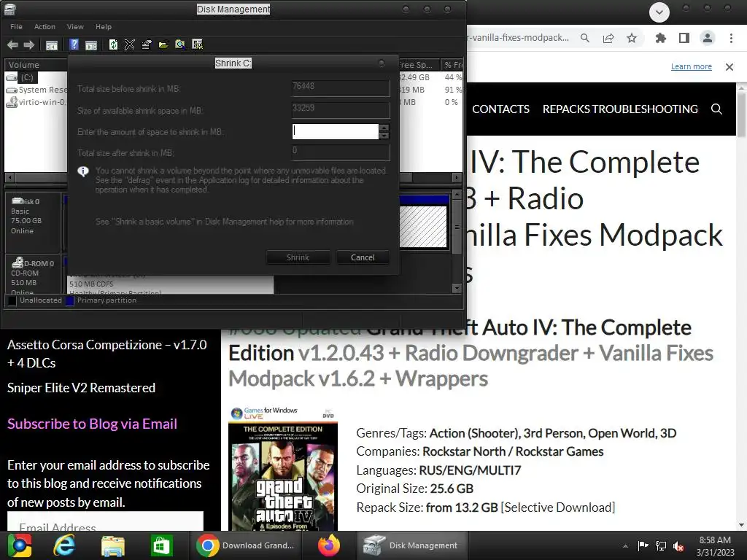Click Chrome zoom magnifier icon in address bar
747x560 pixels.
585,38
